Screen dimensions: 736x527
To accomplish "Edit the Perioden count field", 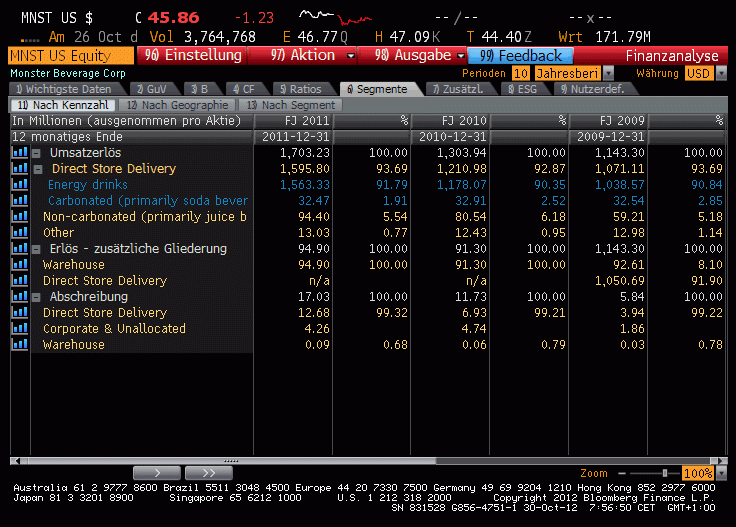I will pos(521,73).
